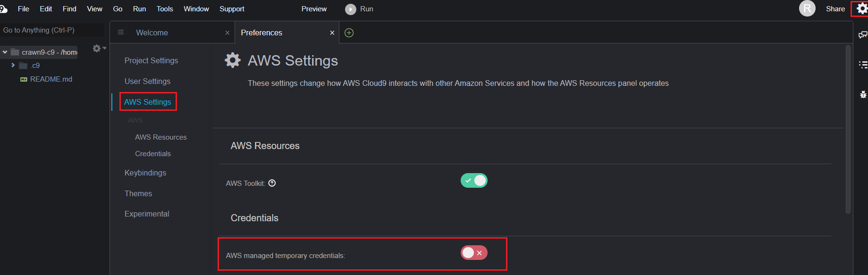The image size is (868, 275).
Task: Switch to the Welcome tab
Action: point(172,33)
